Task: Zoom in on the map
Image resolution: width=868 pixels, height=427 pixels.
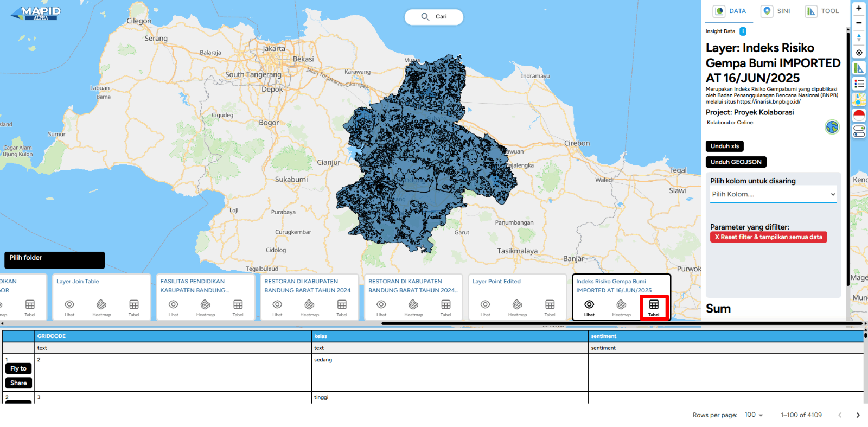Action: pyautogui.click(x=859, y=9)
